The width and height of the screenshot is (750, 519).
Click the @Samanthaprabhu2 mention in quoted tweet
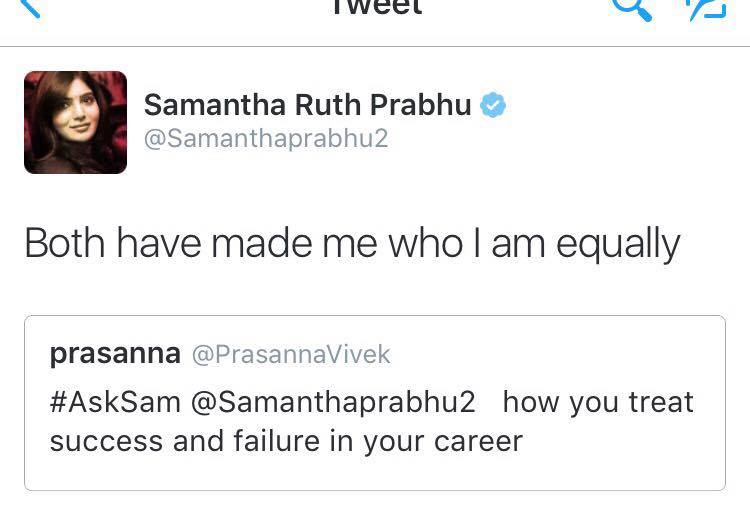coord(333,402)
